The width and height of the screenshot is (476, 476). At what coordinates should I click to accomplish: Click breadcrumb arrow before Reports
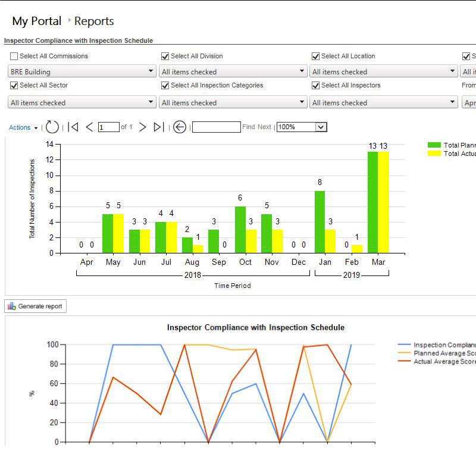click(70, 21)
